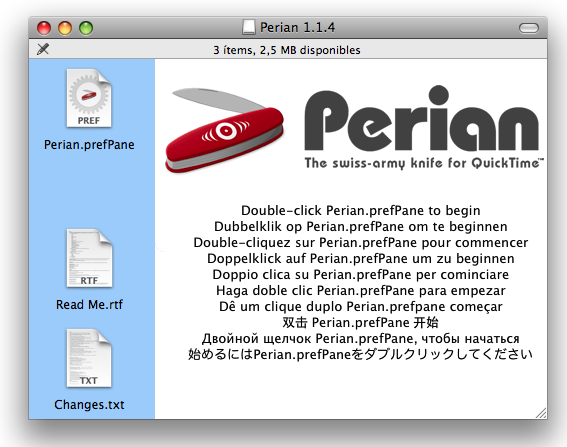This screenshot has width=567, height=447.
Task: Click the resize grip in window corner
Action: 541,413
